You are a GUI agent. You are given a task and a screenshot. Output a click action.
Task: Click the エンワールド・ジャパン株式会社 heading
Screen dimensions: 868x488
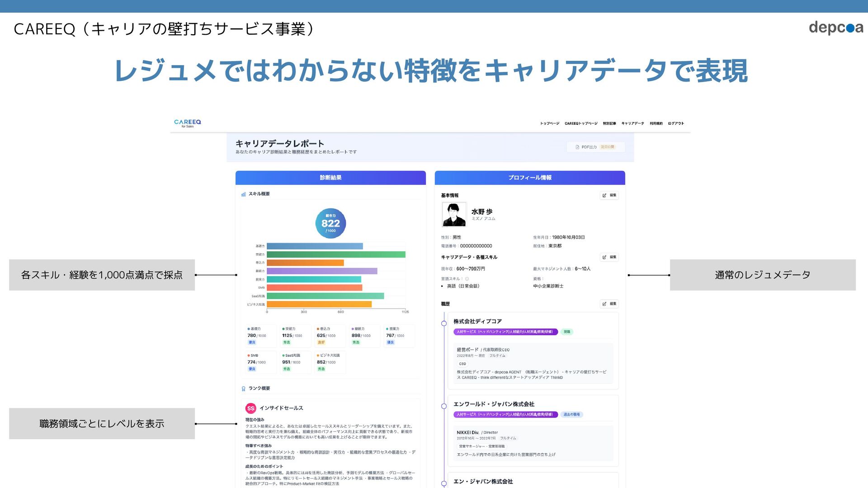click(x=494, y=404)
